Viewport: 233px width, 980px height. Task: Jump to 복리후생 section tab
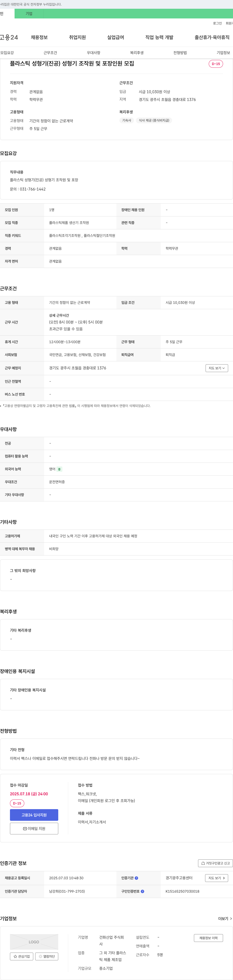(137, 53)
